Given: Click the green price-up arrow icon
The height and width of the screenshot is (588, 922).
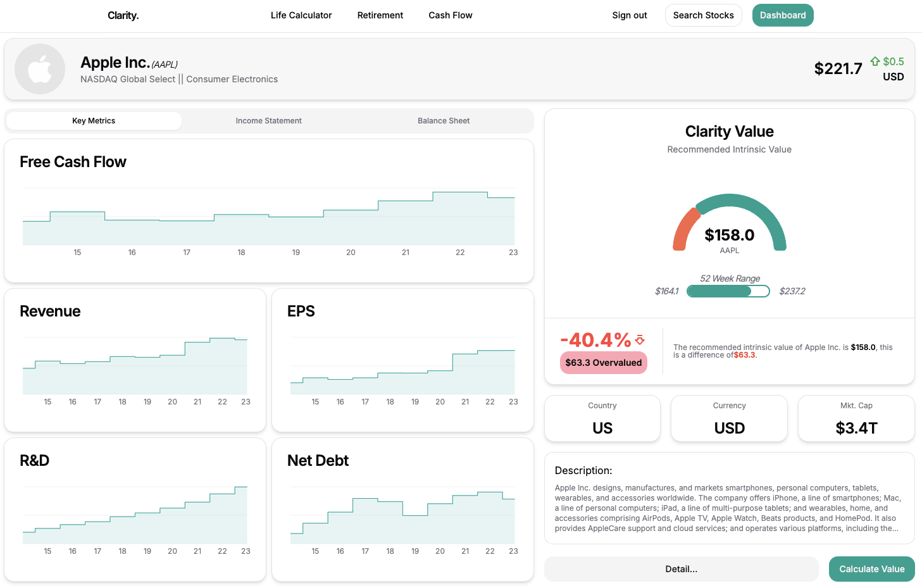Looking at the screenshot, I should [x=875, y=61].
